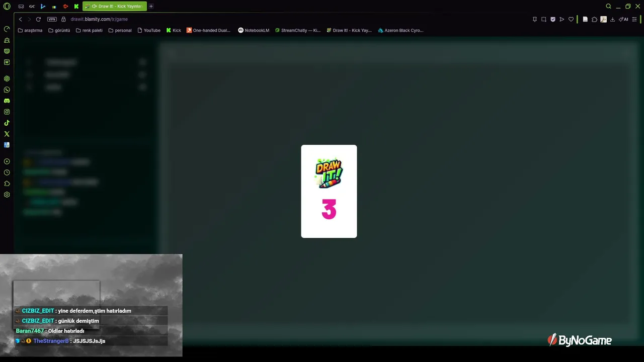644x362 pixels.
Task: Open the ChatGPT sidebar icon
Action: point(7,78)
